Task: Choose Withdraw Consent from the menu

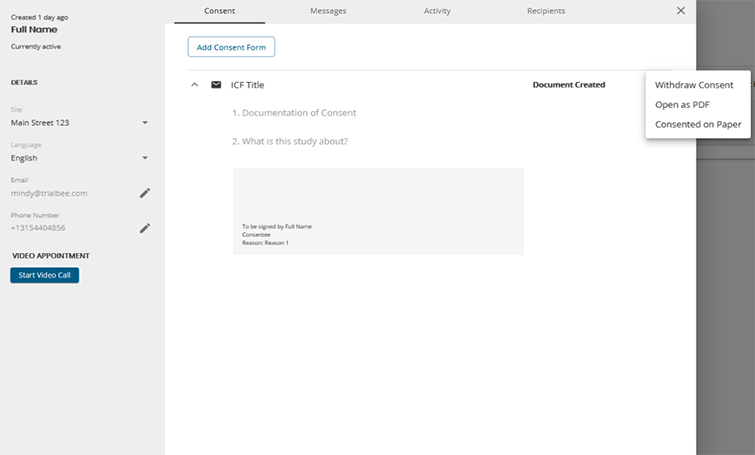Action: tap(694, 85)
